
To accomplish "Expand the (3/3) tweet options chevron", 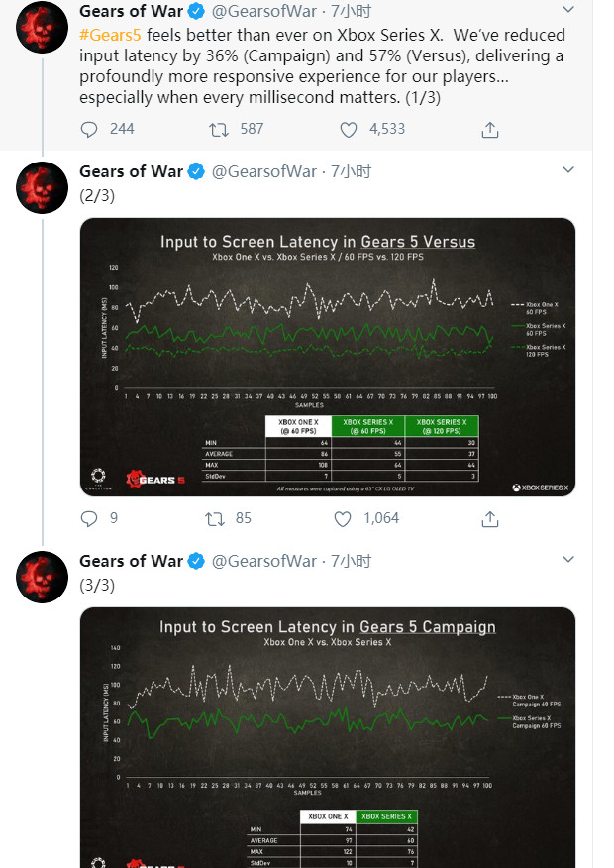I will 567,561.
